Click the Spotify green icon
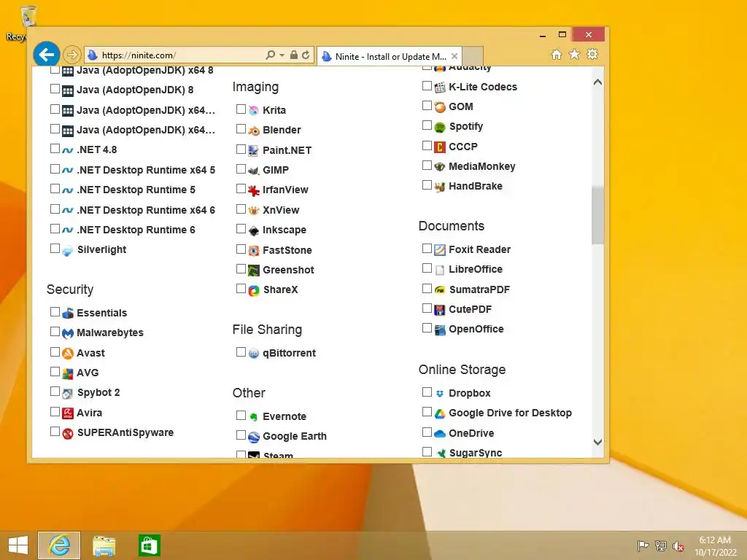747x560 pixels. [x=440, y=127]
